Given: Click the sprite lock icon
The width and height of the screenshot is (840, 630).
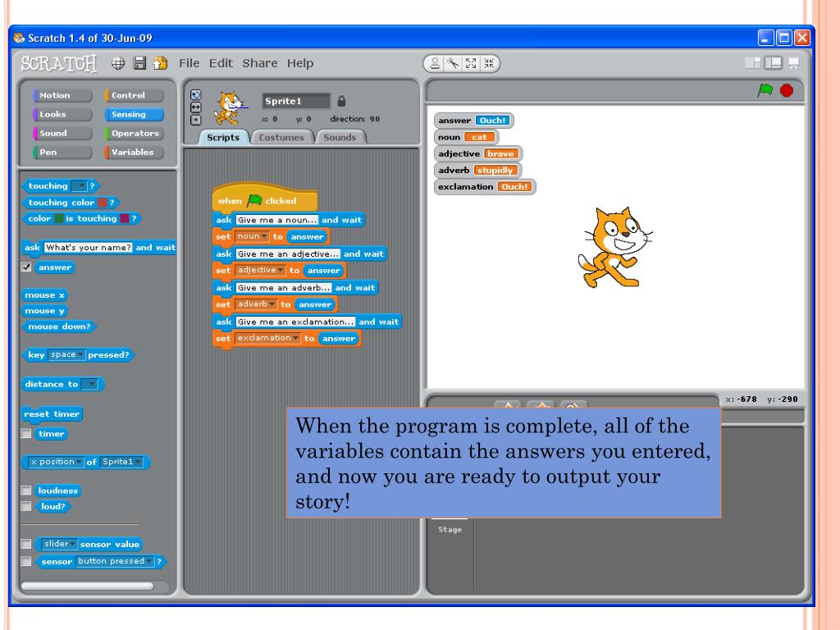Looking at the screenshot, I should [341, 101].
